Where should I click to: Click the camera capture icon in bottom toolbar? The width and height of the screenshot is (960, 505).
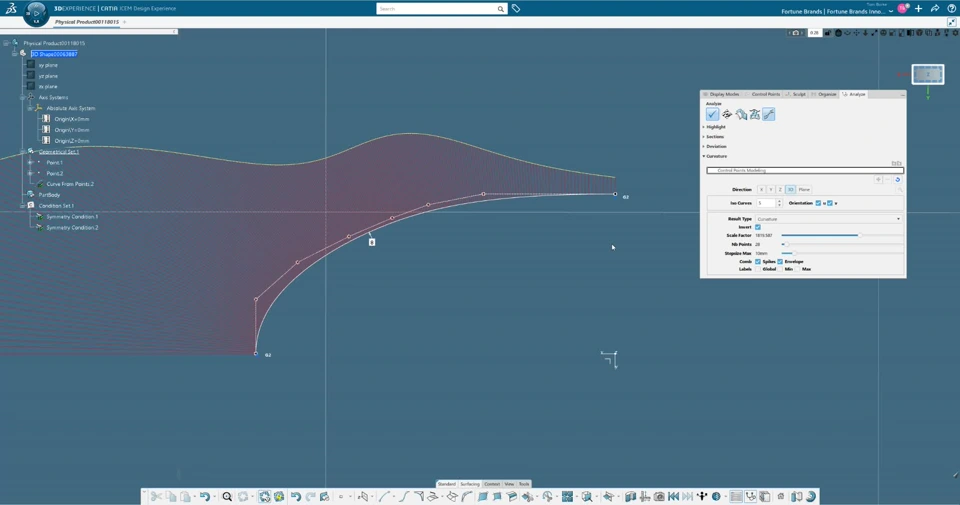[x=659, y=496]
